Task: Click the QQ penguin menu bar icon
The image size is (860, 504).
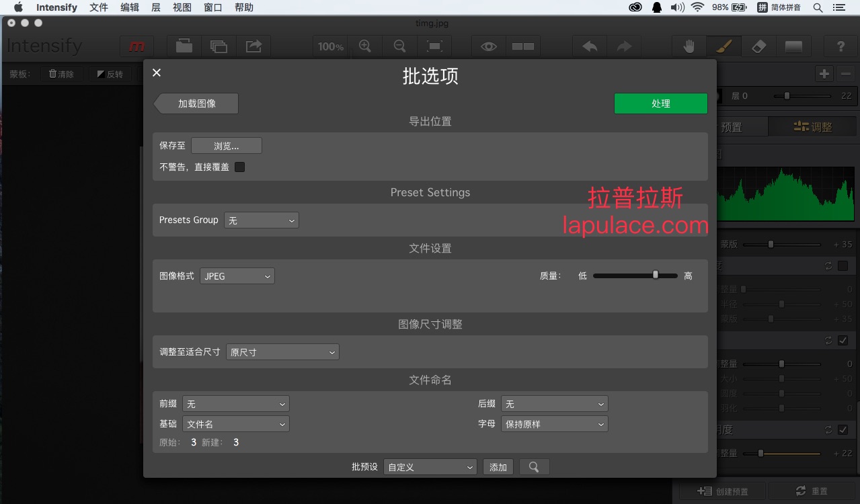Action: tap(656, 7)
